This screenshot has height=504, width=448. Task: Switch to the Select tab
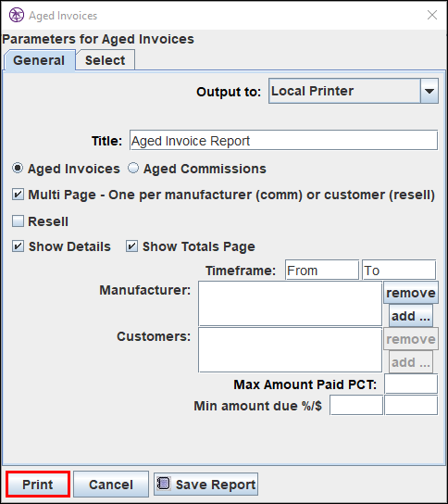coord(105,60)
